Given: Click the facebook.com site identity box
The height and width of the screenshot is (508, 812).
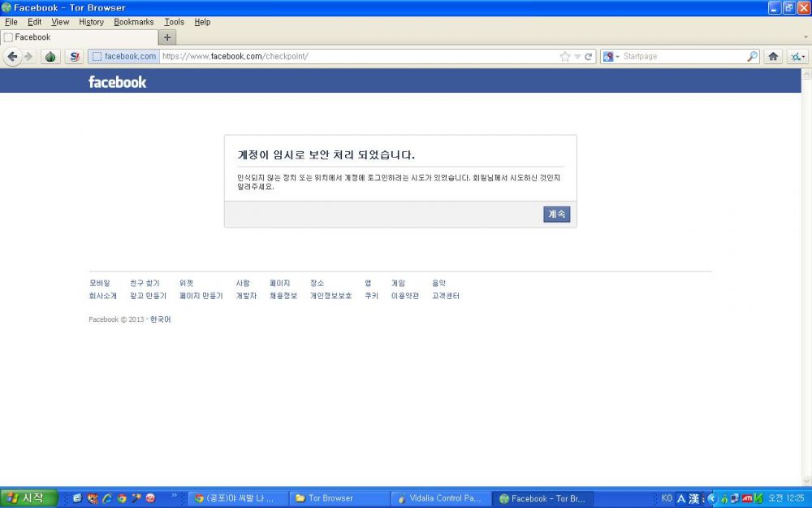Looking at the screenshot, I should click(123, 57).
